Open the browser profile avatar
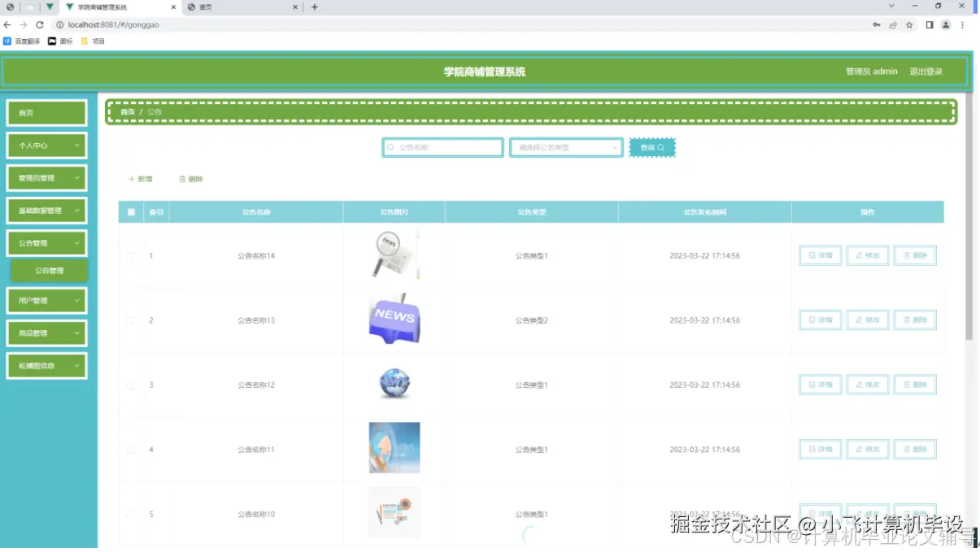The height and width of the screenshot is (552, 980). [x=946, y=25]
